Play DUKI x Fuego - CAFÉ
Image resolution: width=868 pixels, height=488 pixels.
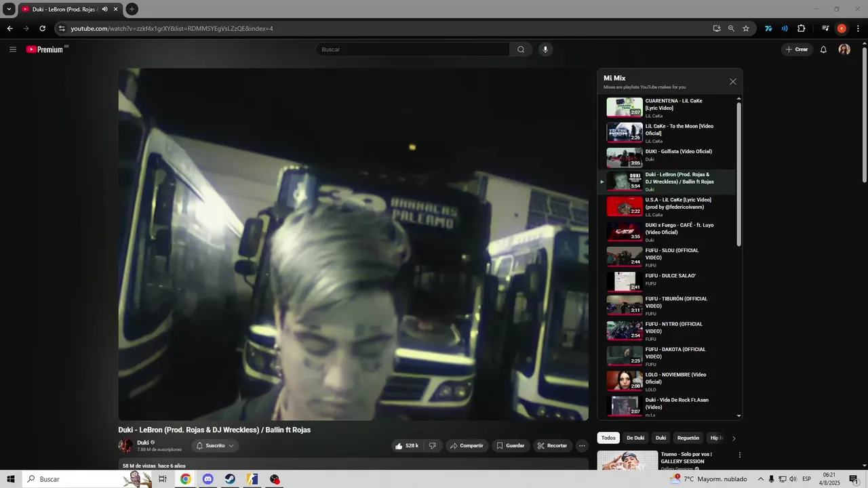667,232
